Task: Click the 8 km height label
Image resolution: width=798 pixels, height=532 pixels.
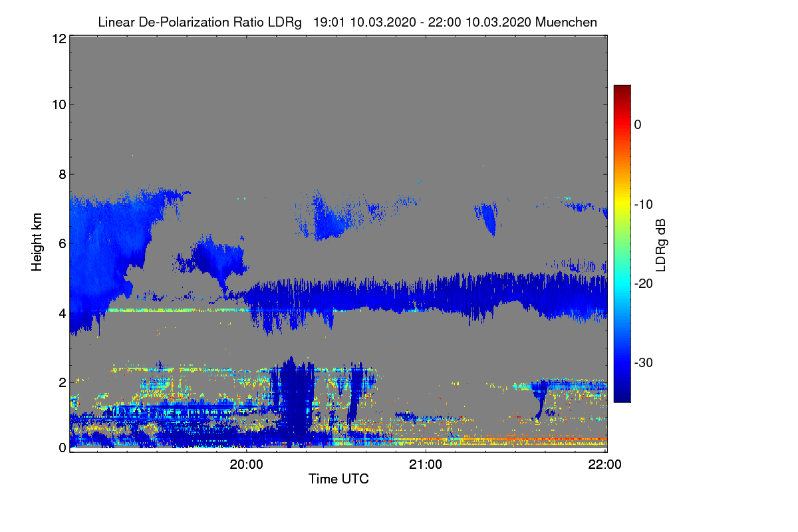Action: [62, 174]
